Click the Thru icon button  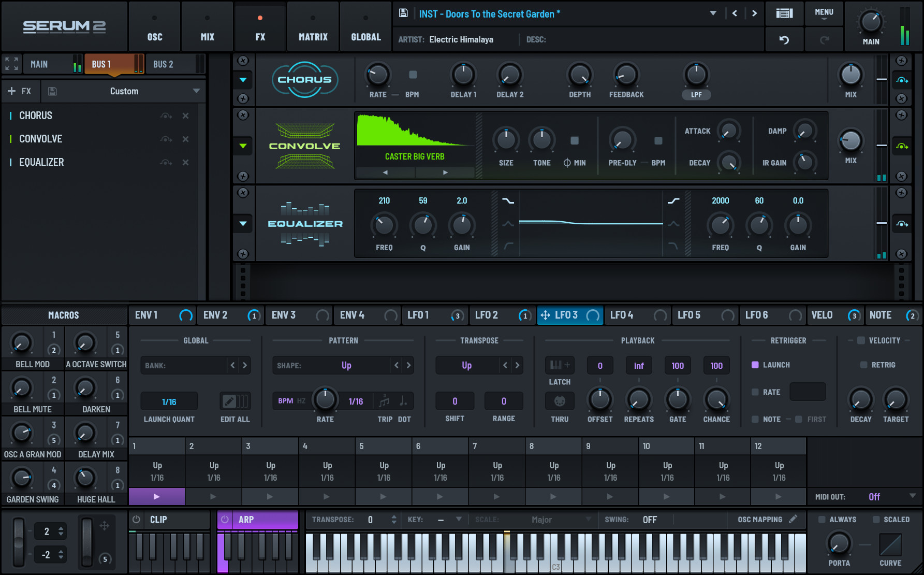click(560, 401)
